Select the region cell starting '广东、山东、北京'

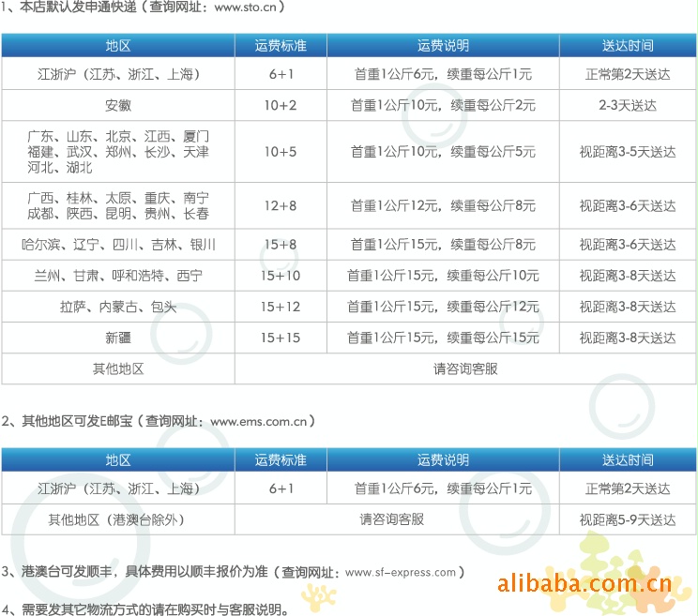point(118,152)
